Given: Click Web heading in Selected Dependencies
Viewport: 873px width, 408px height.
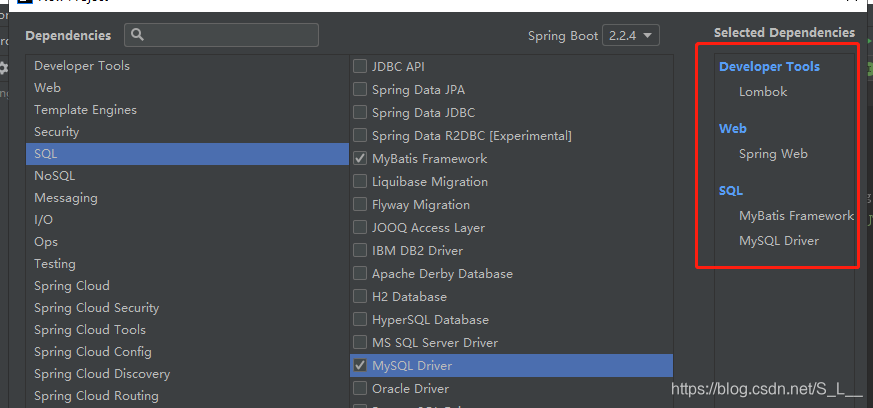Looking at the screenshot, I should point(732,129).
